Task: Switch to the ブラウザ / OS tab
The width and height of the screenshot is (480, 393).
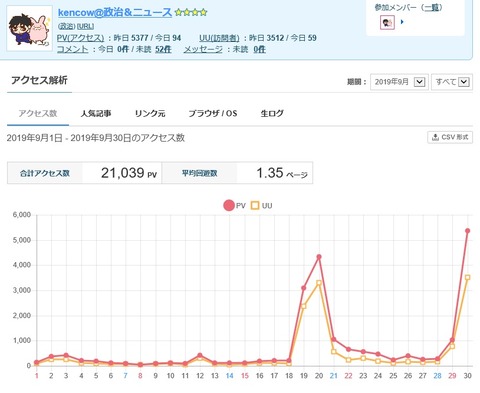Action: click(x=213, y=113)
